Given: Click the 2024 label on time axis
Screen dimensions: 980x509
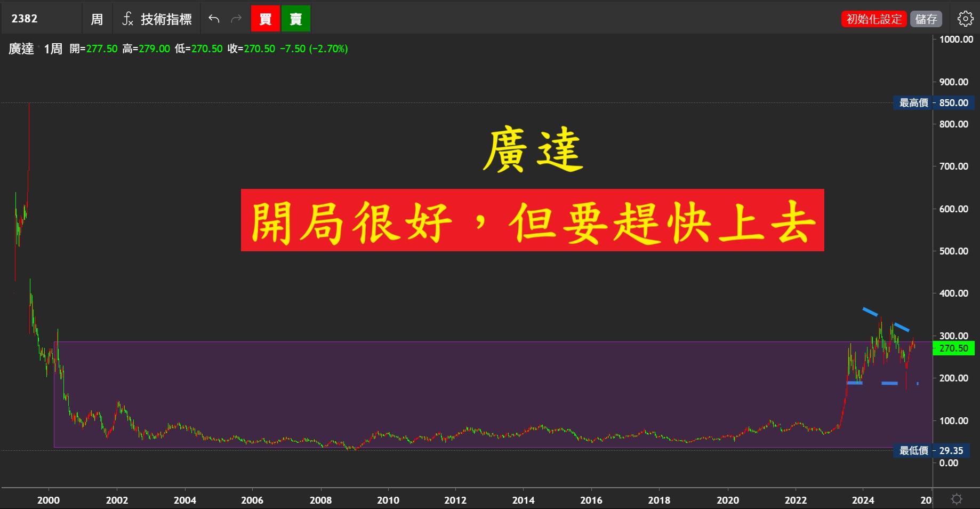Looking at the screenshot, I should click(863, 500).
